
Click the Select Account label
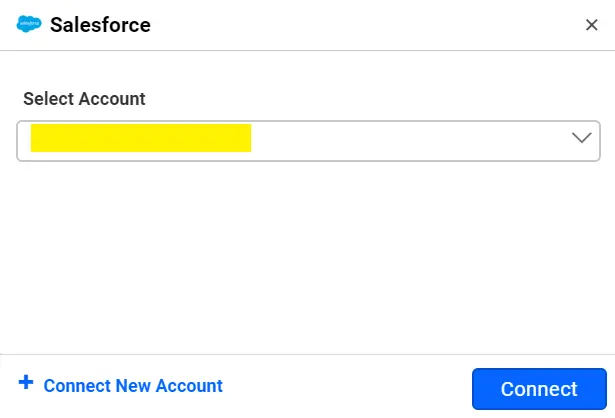[x=84, y=99]
